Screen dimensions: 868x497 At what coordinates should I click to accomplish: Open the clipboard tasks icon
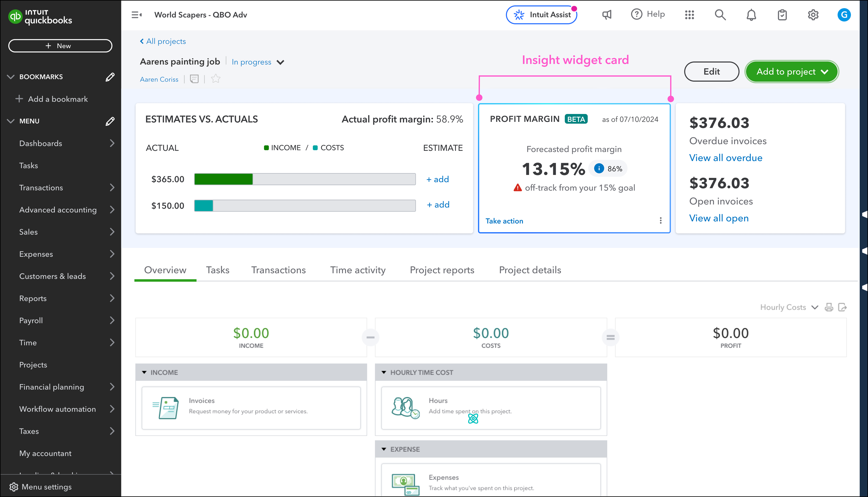pyautogui.click(x=782, y=15)
